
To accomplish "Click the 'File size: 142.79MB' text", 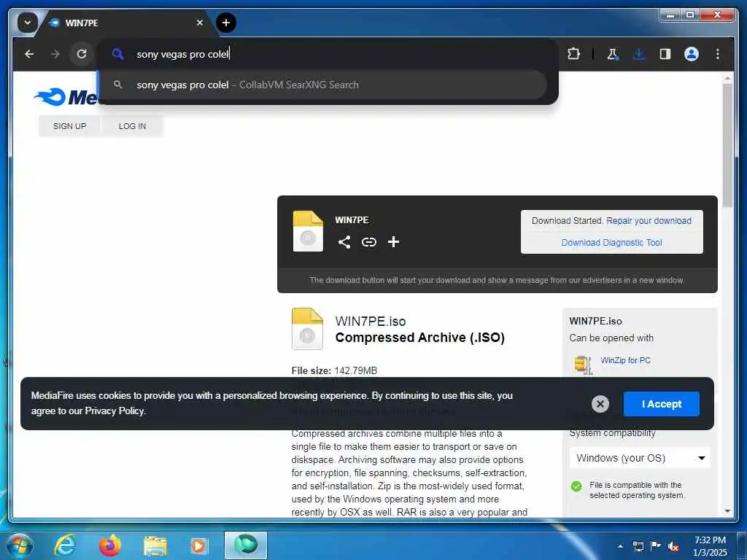I will [x=334, y=370].
